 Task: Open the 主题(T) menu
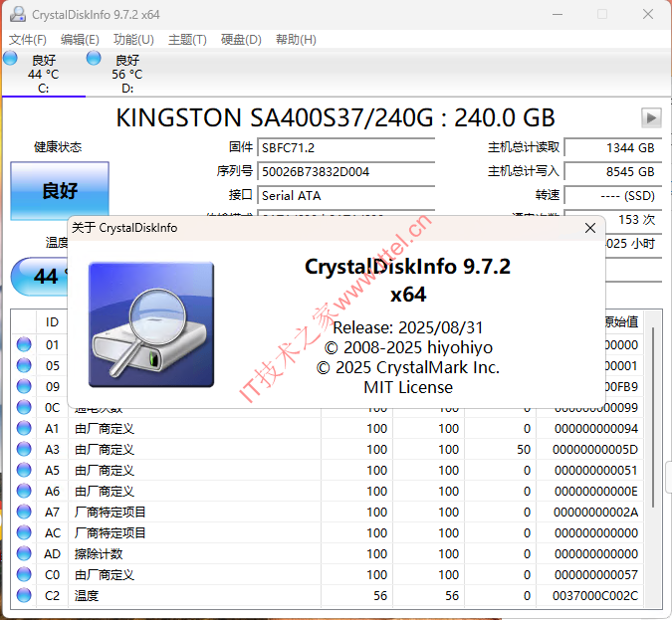[187, 40]
